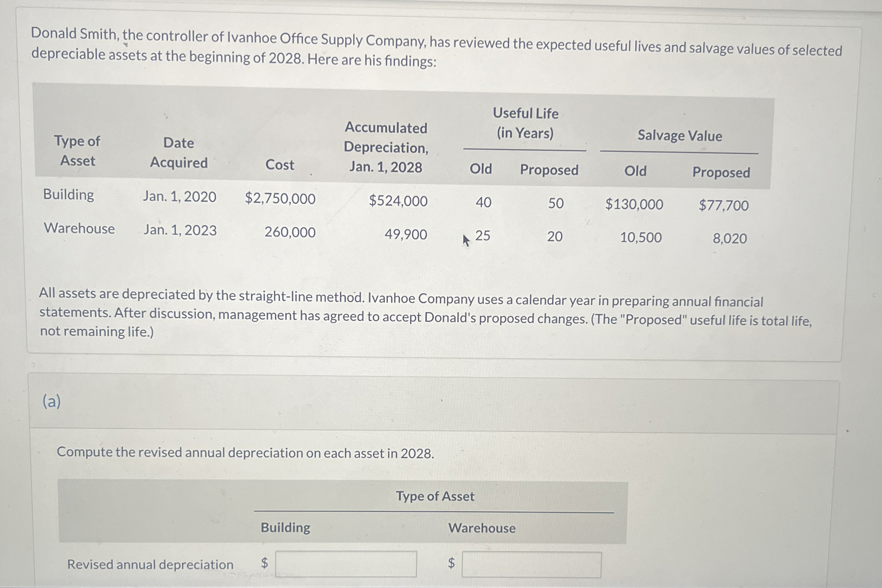Click Warehouse accumulated depreciation 49,900

click(406, 235)
